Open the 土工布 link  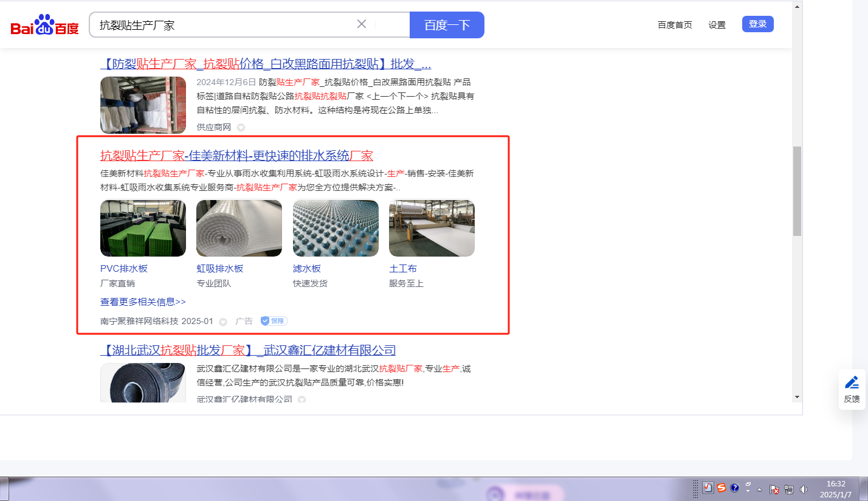tap(403, 269)
